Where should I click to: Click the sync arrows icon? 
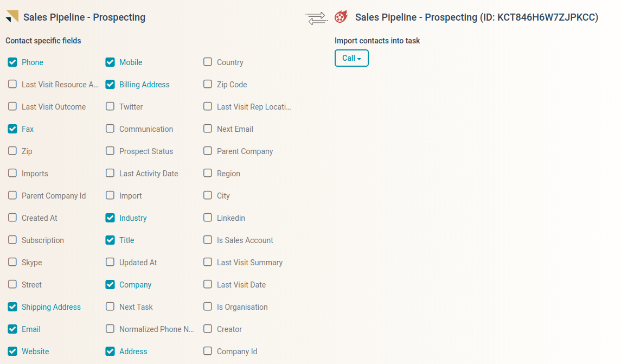coord(316,18)
